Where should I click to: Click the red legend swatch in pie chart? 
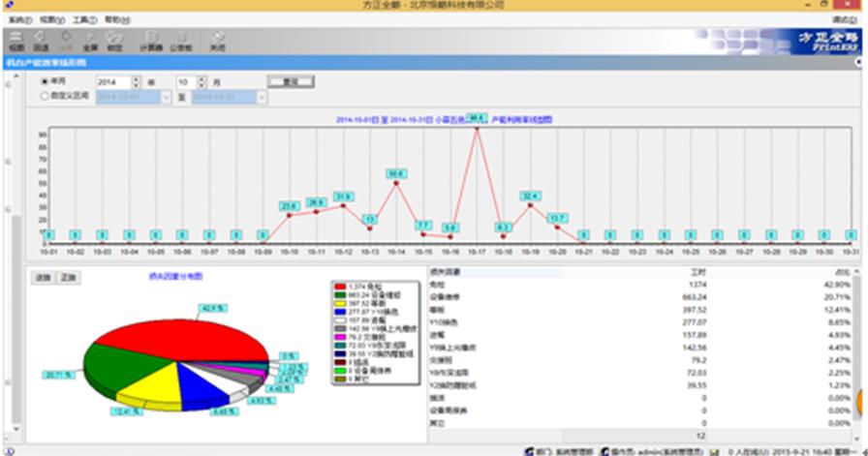click(340, 287)
